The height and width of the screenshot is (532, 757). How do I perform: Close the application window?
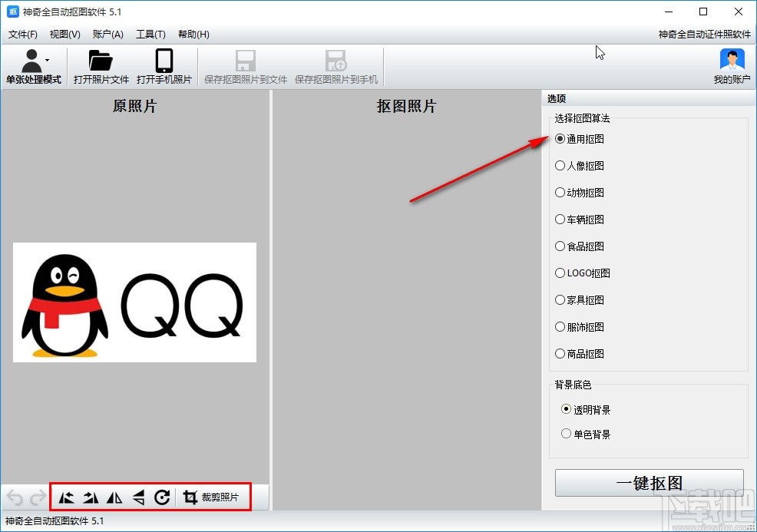coord(738,12)
